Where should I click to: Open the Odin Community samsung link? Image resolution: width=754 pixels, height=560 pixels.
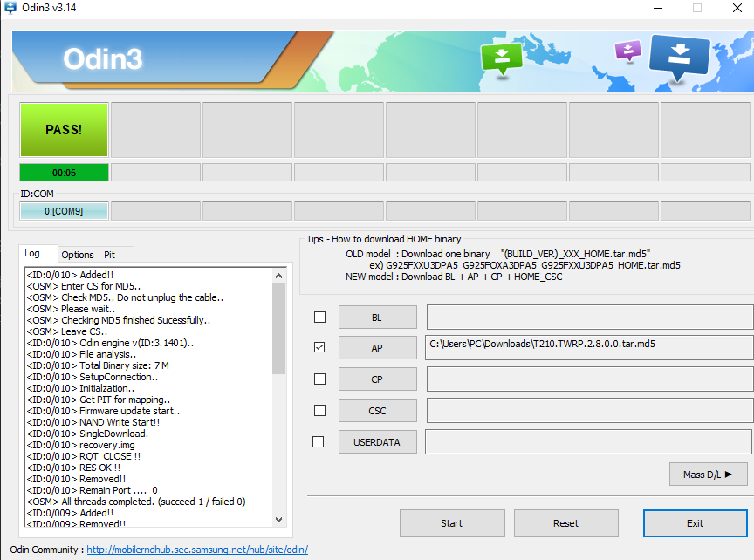(197, 550)
